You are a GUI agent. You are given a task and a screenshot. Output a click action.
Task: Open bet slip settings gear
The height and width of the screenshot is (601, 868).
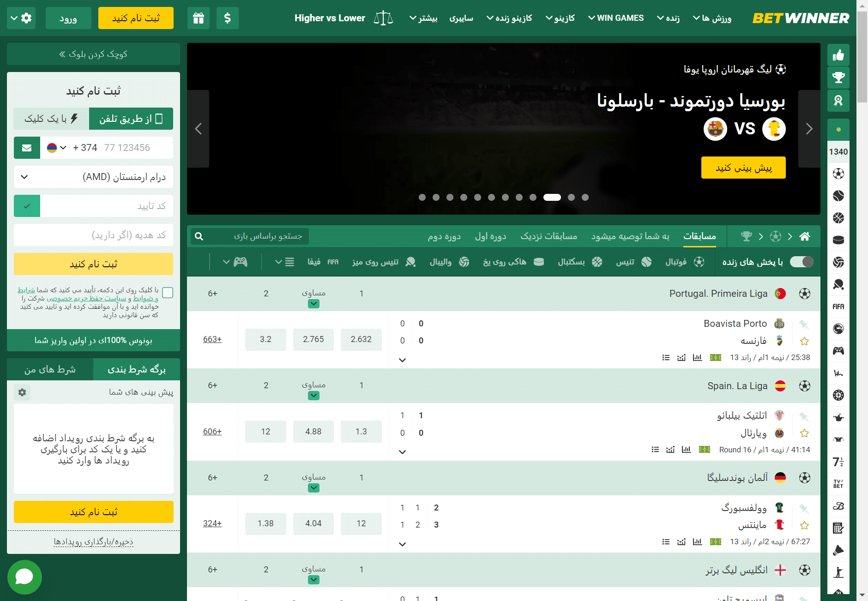22,392
